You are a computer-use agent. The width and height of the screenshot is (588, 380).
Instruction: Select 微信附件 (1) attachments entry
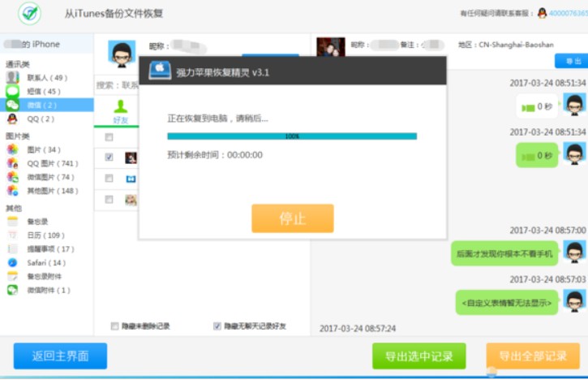tap(48, 290)
